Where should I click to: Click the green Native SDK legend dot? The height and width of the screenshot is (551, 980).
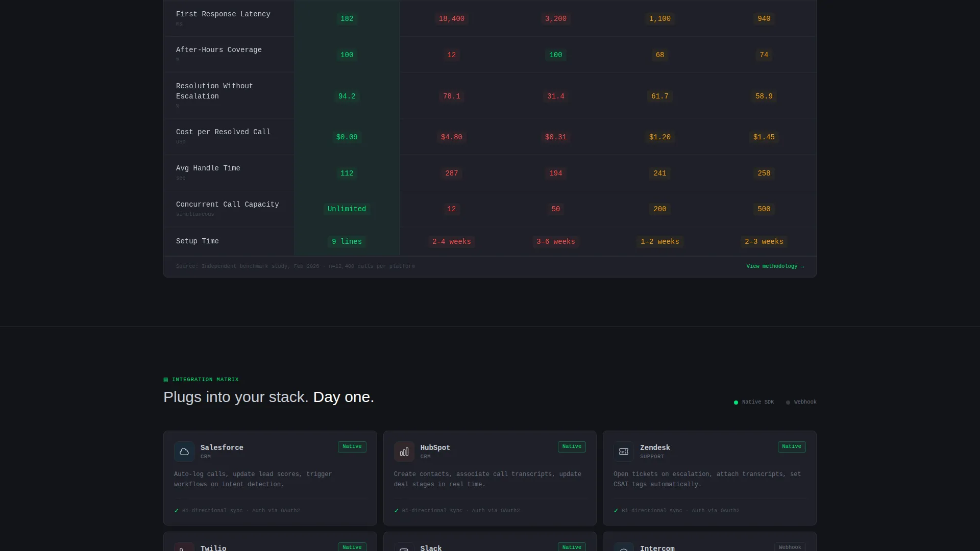tap(736, 403)
